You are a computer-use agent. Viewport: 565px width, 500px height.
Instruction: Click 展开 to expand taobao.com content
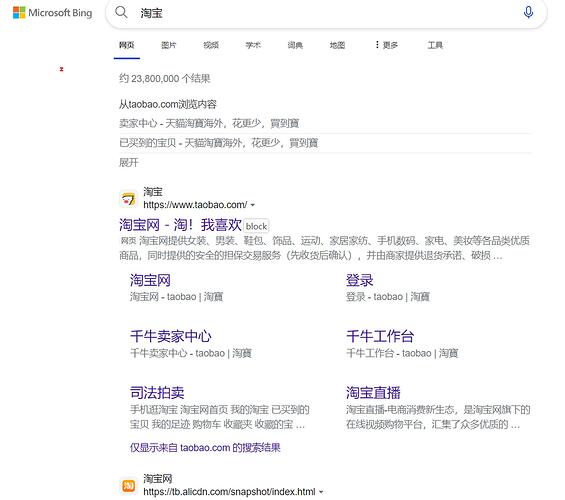(129, 162)
